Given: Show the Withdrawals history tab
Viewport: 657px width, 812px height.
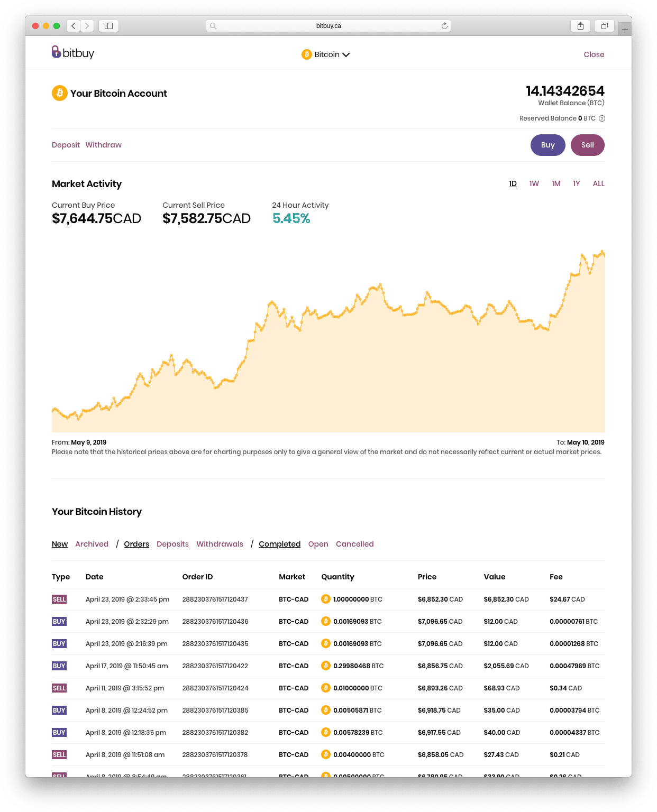Looking at the screenshot, I should pyautogui.click(x=220, y=544).
